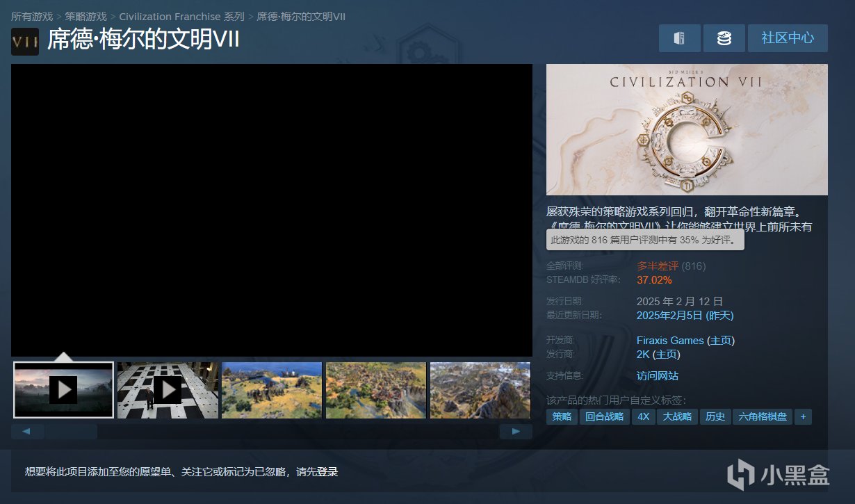Screen dimensions: 855x504
Task: Click the release date 2025 年 2 月 12 日
Action: coord(680,302)
